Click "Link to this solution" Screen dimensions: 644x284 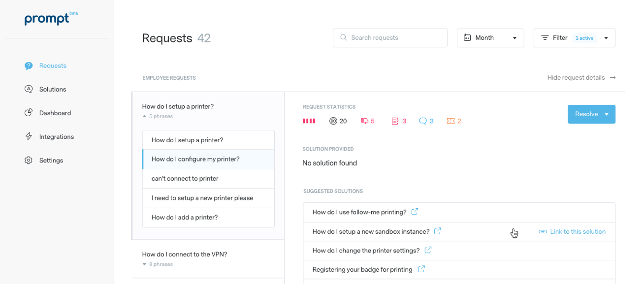pos(572,232)
